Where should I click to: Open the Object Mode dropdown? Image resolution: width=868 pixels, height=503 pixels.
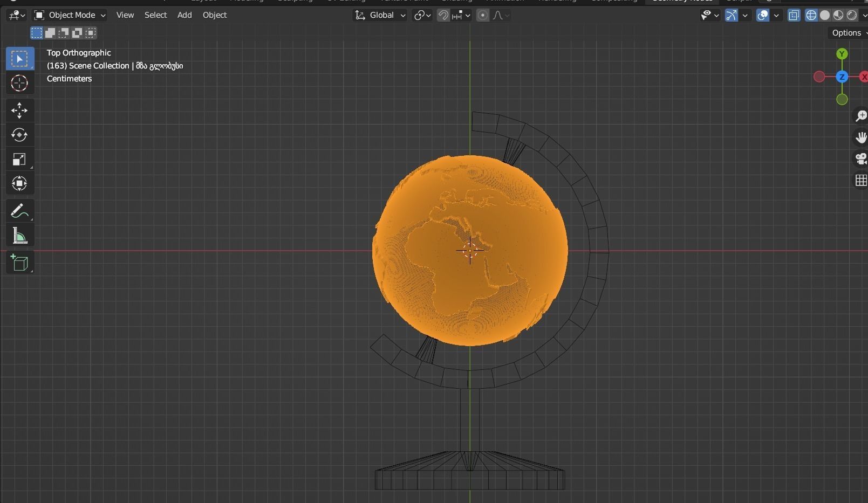69,15
